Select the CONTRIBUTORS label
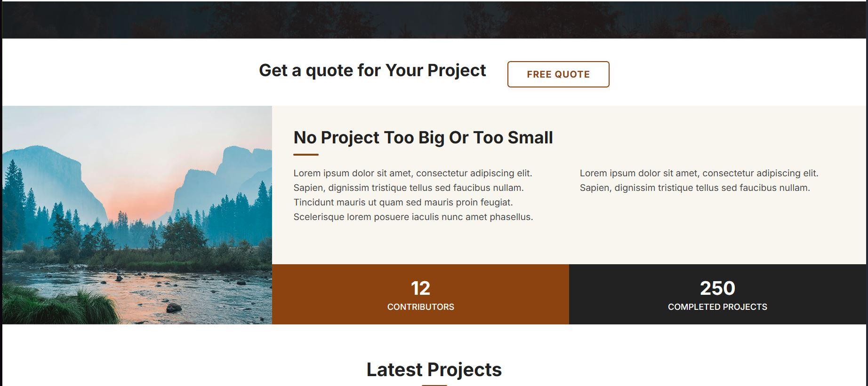 tap(420, 307)
